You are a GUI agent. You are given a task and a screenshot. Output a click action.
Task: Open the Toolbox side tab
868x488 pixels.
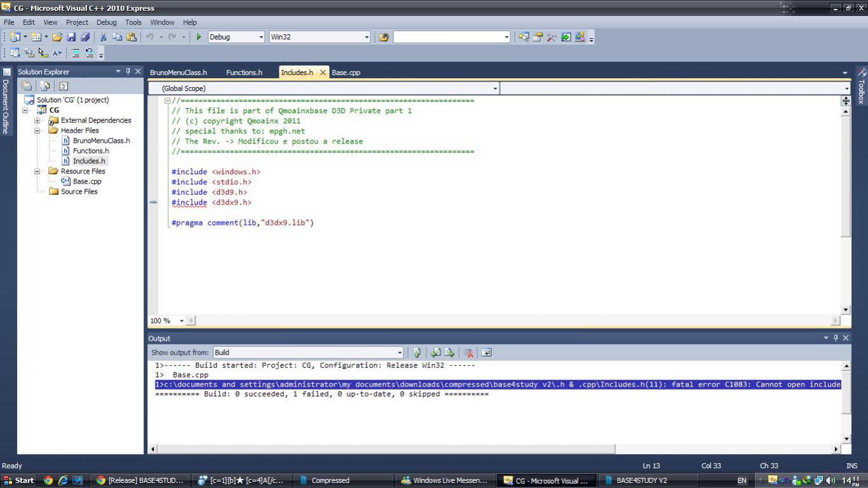pyautogui.click(x=862, y=86)
